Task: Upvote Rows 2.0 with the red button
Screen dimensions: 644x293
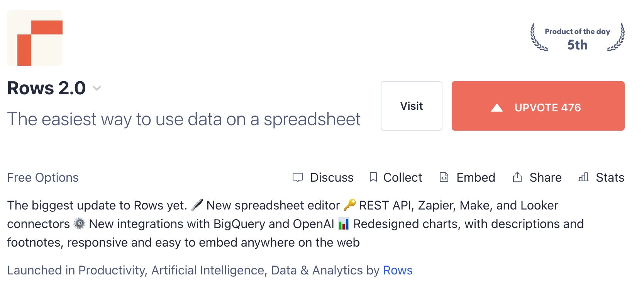Action: (x=538, y=106)
